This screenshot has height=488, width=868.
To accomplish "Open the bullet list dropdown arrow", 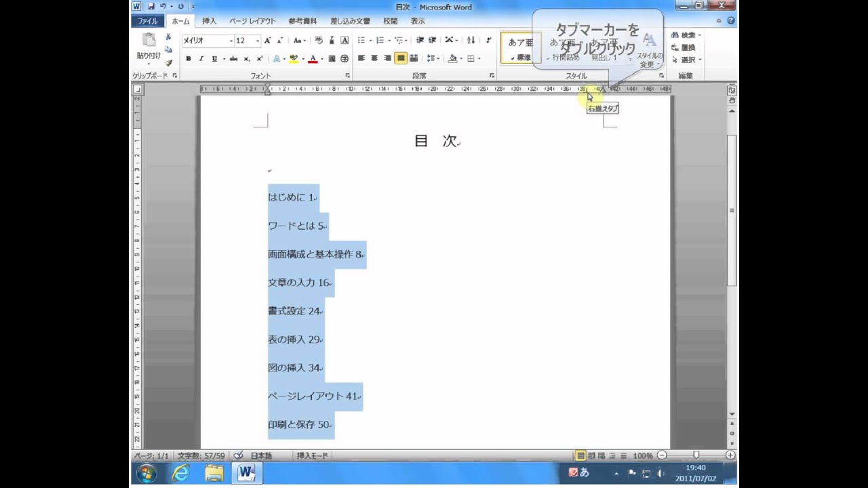I will (370, 41).
